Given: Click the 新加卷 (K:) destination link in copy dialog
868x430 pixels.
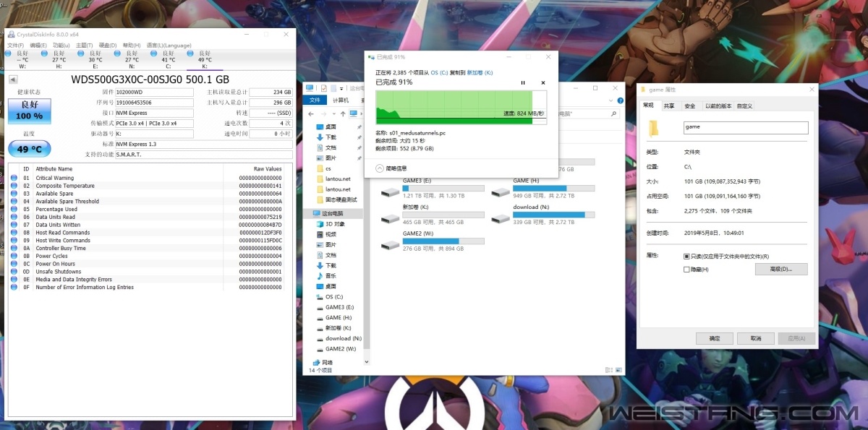Looking at the screenshot, I should 480,72.
